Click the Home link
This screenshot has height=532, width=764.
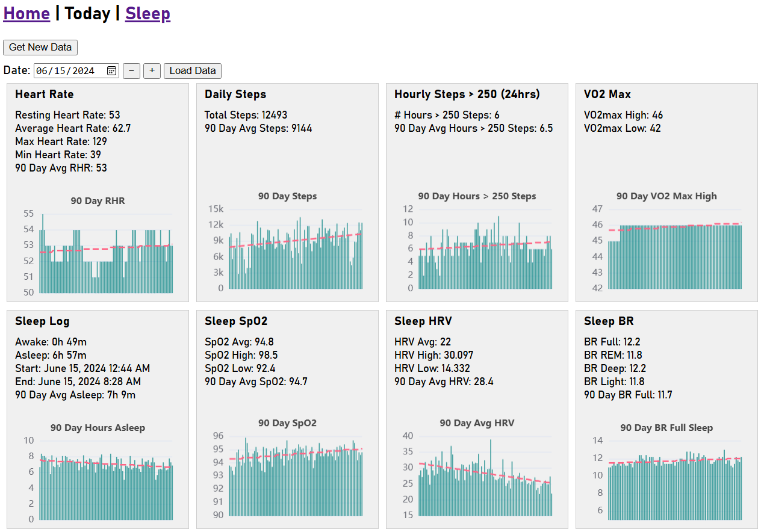(x=26, y=13)
